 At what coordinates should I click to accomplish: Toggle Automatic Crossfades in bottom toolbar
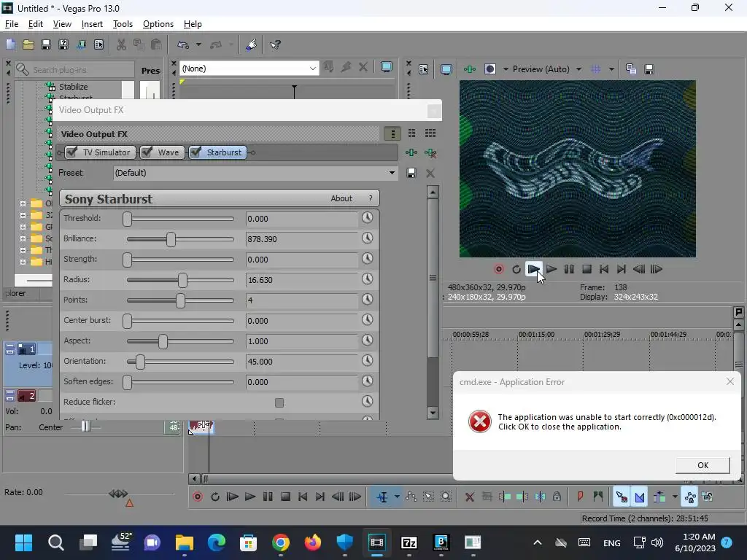pyautogui.click(x=639, y=497)
